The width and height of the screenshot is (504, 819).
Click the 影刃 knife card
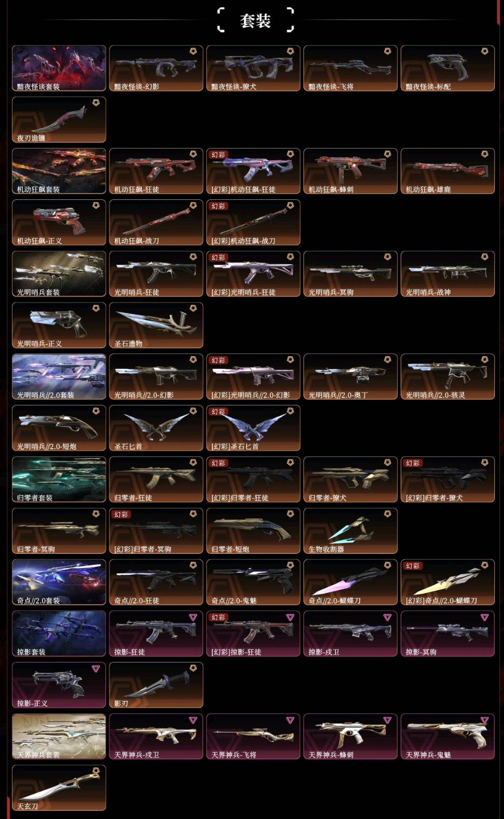(156, 685)
